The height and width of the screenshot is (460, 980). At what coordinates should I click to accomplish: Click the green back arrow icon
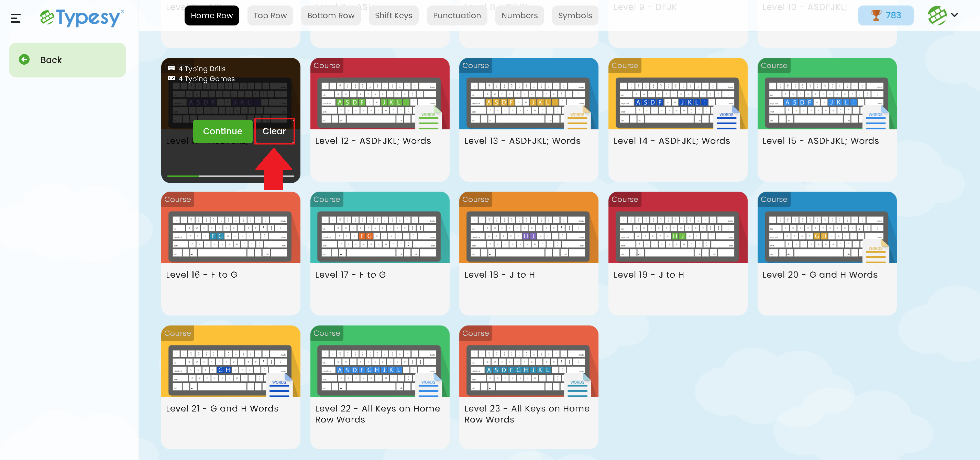pos(24,60)
